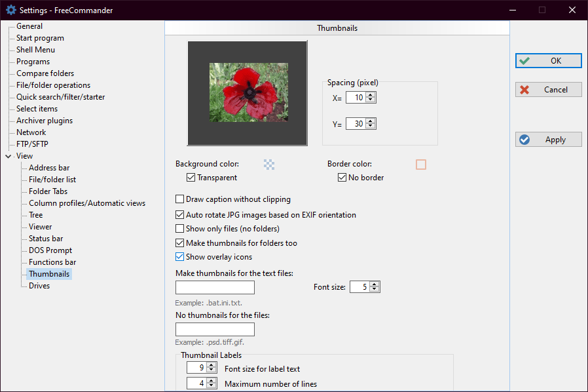Open the Background color swatch picker

[x=268, y=165]
